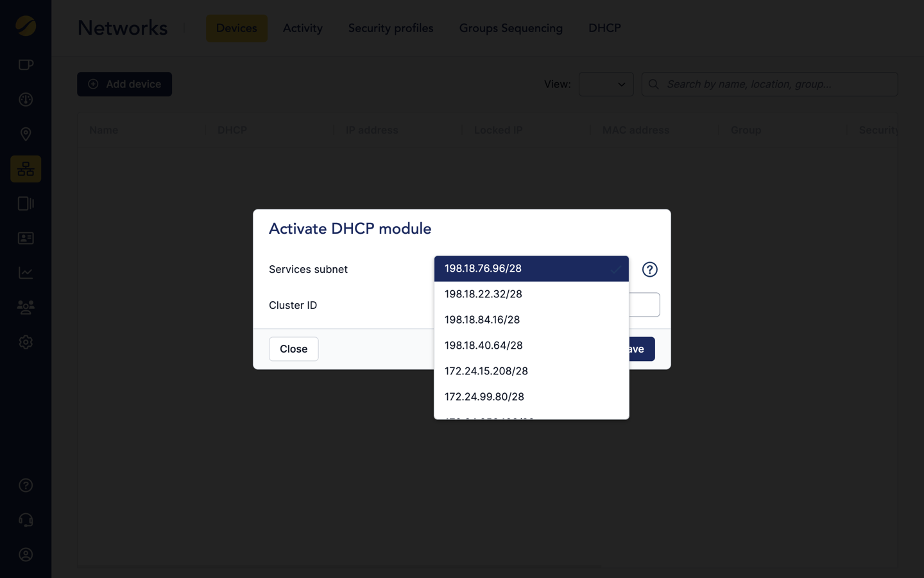Image resolution: width=924 pixels, height=578 pixels.
Task: Choose subnet 172.24.15.208/28 in the dropdown
Action: tap(486, 371)
